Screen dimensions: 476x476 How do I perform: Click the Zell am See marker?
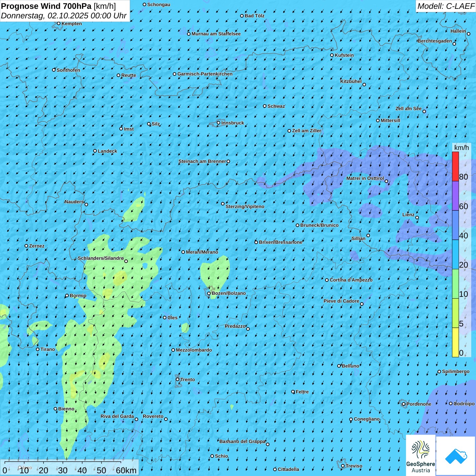point(424,111)
